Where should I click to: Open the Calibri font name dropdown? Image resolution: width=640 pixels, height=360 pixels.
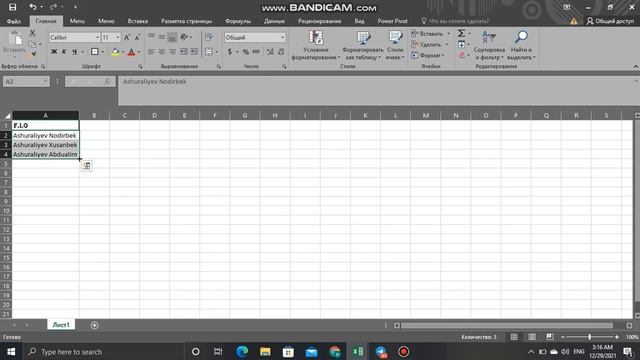click(x=98, y=38)
